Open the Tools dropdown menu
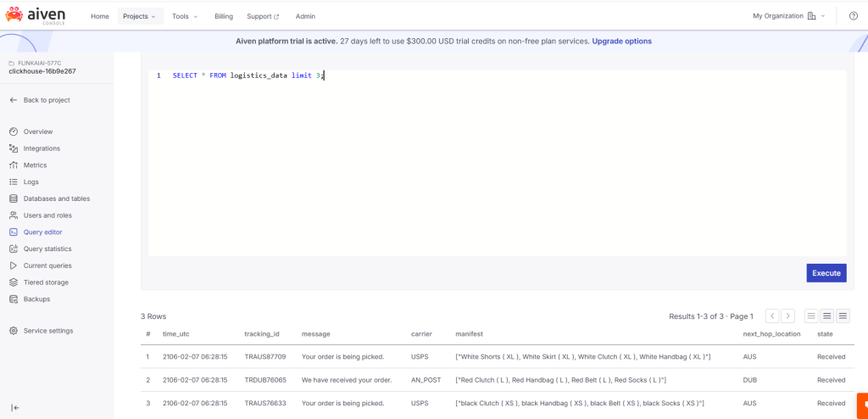The width and height of the screenshot is (868, 419). [184, 16]
